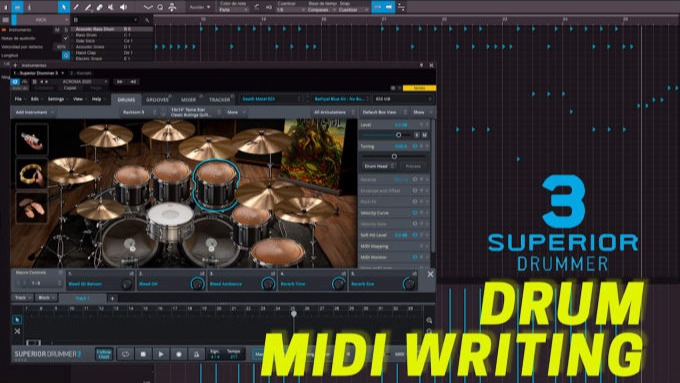Click the highlighted rack tom drum

tap(216, 185)
